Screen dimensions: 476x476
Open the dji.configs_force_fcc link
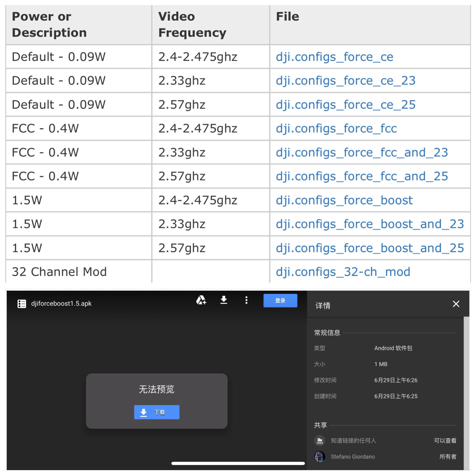[336, 129]
